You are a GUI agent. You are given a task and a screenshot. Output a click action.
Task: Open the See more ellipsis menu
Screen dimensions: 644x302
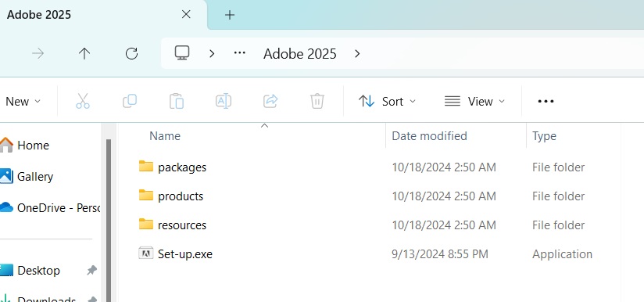pos(546,101)
